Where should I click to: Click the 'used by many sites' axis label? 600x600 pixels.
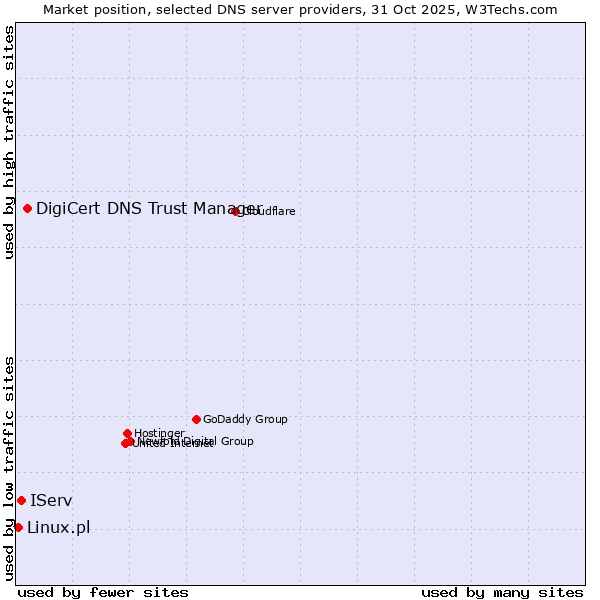(502, 592)
